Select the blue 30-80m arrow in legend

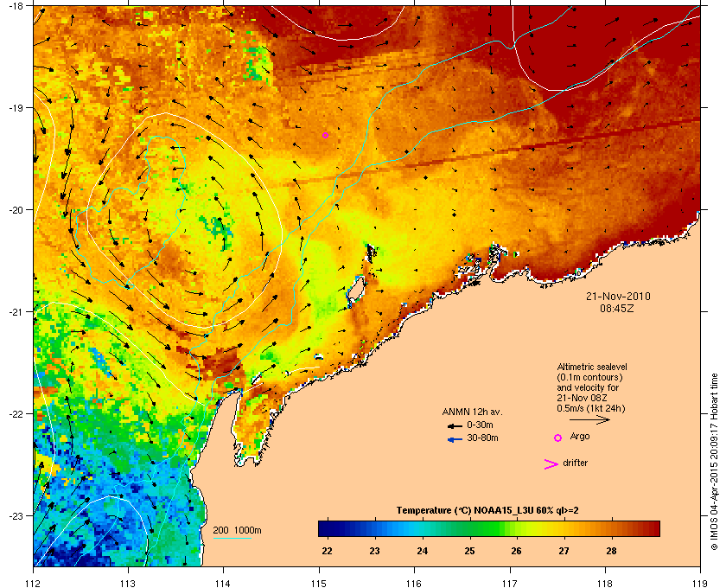click(x=455, y=439)
